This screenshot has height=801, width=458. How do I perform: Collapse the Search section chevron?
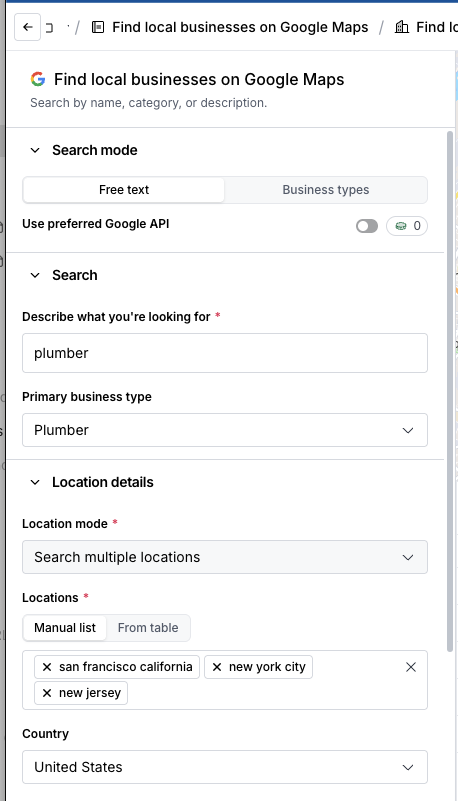(35, 275)
